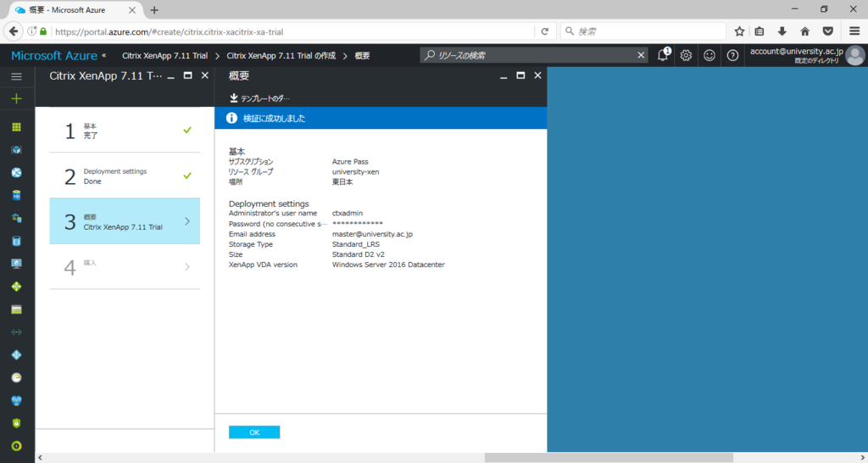Click Citrix XenApp 7.11 Trial の作成 breadcrumb
868x463 pixels.
(x=281, y=55)
